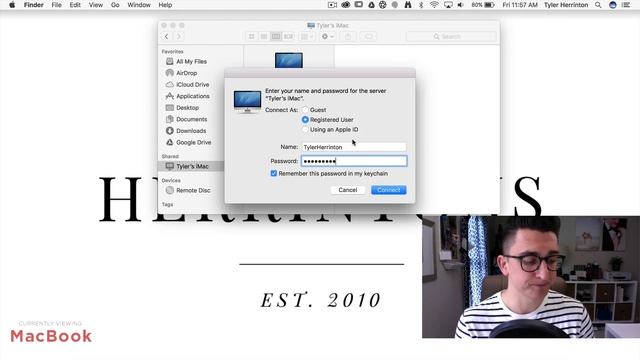Click the Name text field
The height and width of the screenshot is (360, 640).
pos(354,147)
